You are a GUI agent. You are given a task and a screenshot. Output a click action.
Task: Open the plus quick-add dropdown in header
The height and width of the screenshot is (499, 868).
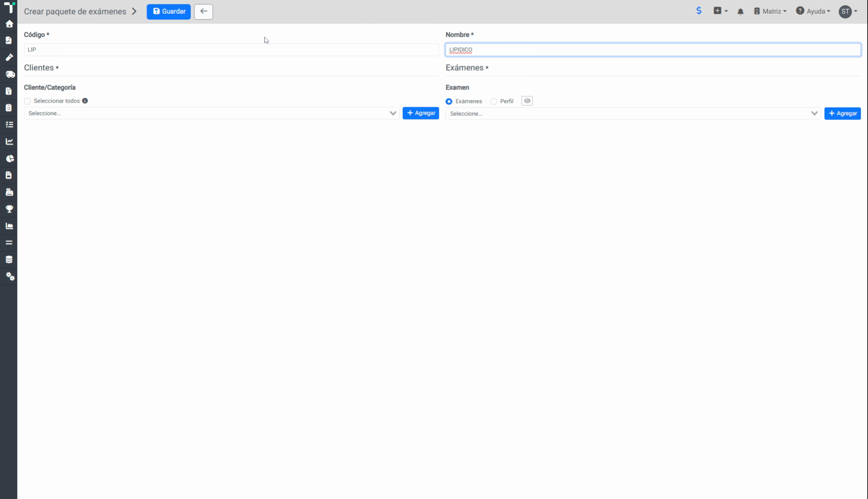(x=721, y=11)
